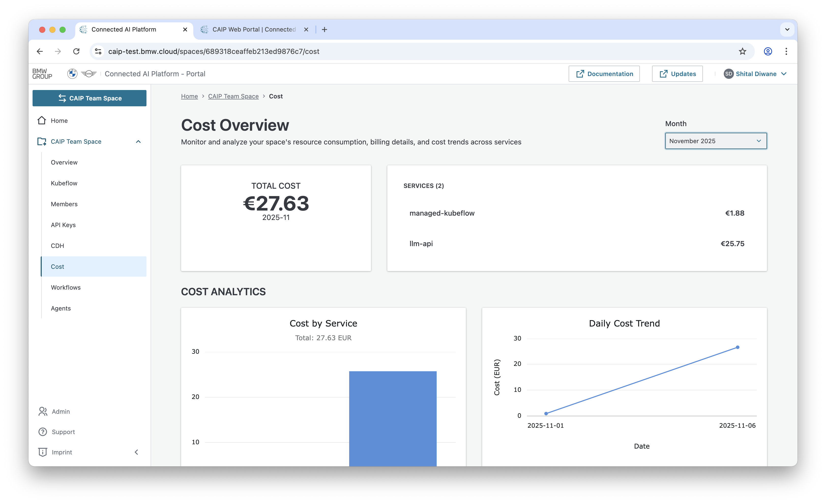Reload the page with the refresh icon
The image size is (826, 504).
(77, 51)
